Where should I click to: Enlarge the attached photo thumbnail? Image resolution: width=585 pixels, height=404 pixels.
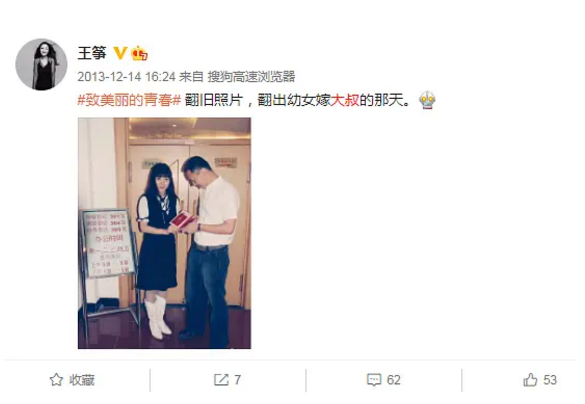tap(164, 233)
